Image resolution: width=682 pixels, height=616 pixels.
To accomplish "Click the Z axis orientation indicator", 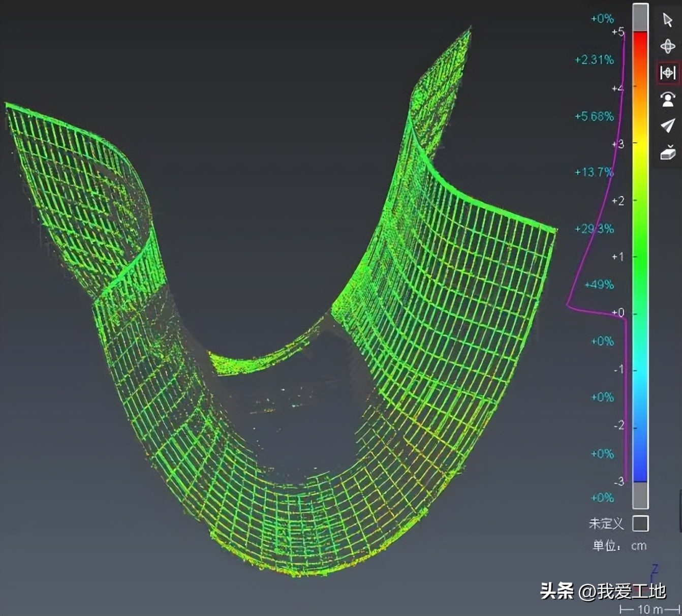I will (655, 569).
